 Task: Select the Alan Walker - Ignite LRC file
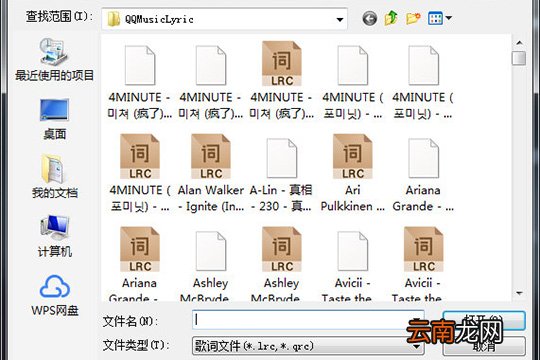click(211, 173)
